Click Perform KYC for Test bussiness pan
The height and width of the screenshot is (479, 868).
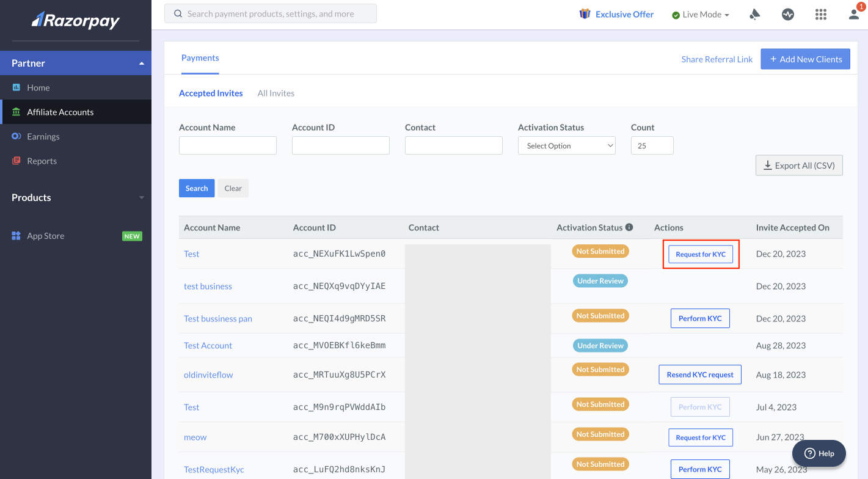click(x=700, y=318)
